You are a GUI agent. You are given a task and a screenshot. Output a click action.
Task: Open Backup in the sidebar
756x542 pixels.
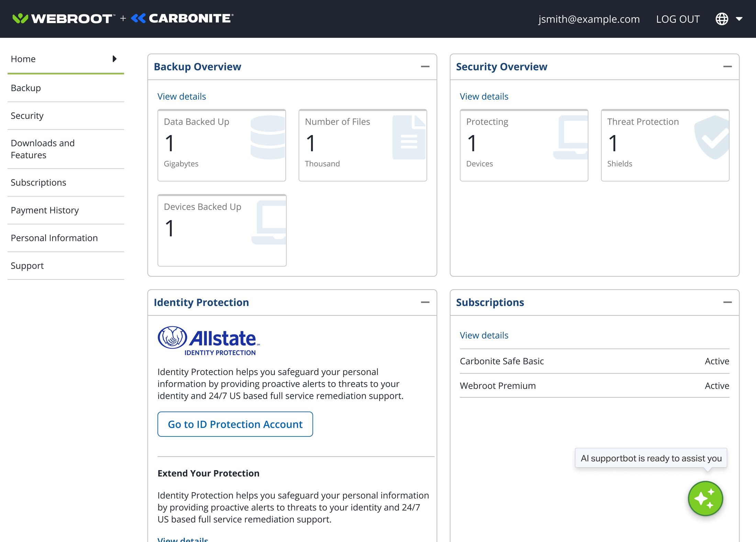coord(66,88)
